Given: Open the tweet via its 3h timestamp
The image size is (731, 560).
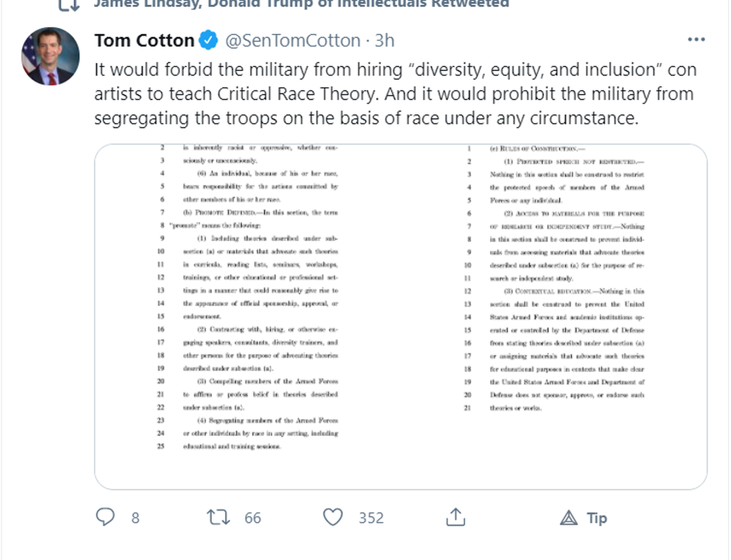Looking at the screenshot, I should click(384, 40).
